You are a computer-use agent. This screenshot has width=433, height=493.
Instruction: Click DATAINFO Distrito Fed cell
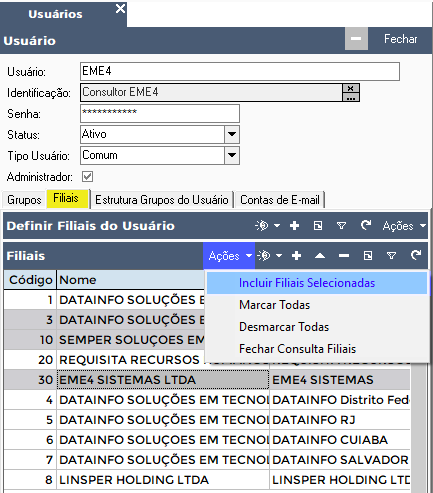click(x=340, y=400)
